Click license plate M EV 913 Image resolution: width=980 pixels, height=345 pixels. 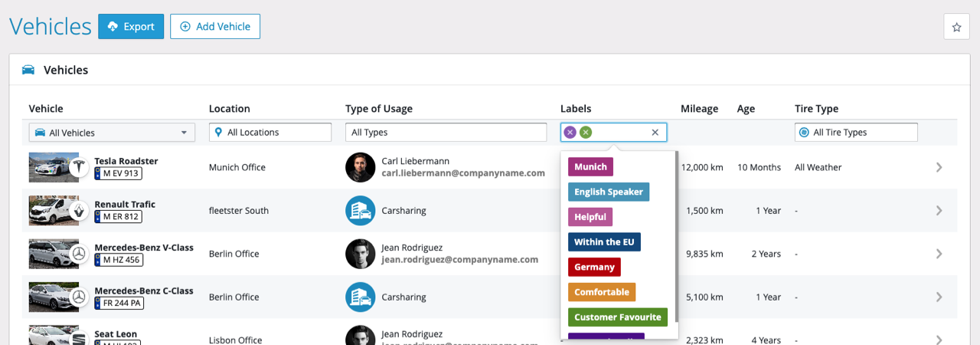pyautogui.click(x=118, y=173)
